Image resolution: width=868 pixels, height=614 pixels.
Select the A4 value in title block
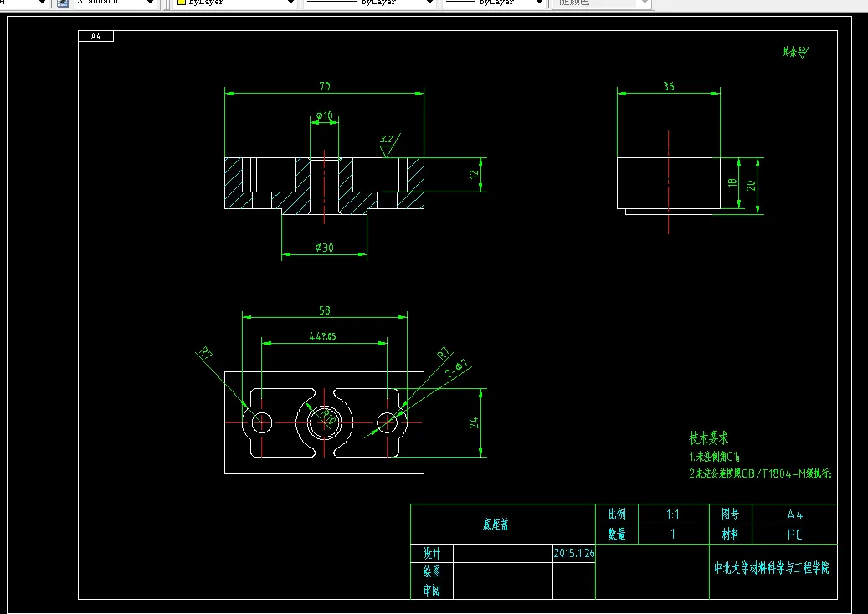tap(795, 515)
